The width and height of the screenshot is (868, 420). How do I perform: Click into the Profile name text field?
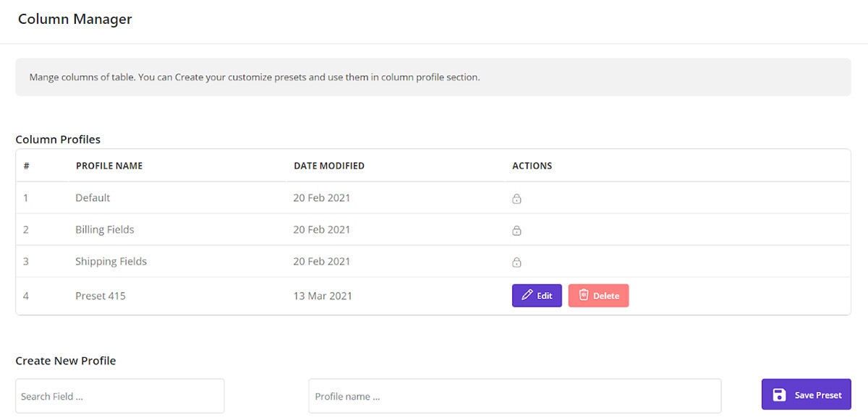(514, 396)
